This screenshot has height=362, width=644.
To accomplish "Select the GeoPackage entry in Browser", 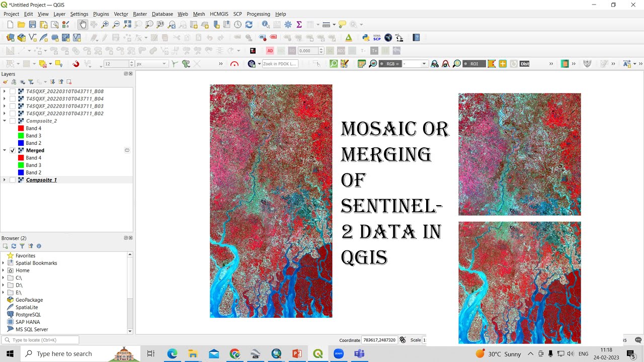I will pos(29,300).
